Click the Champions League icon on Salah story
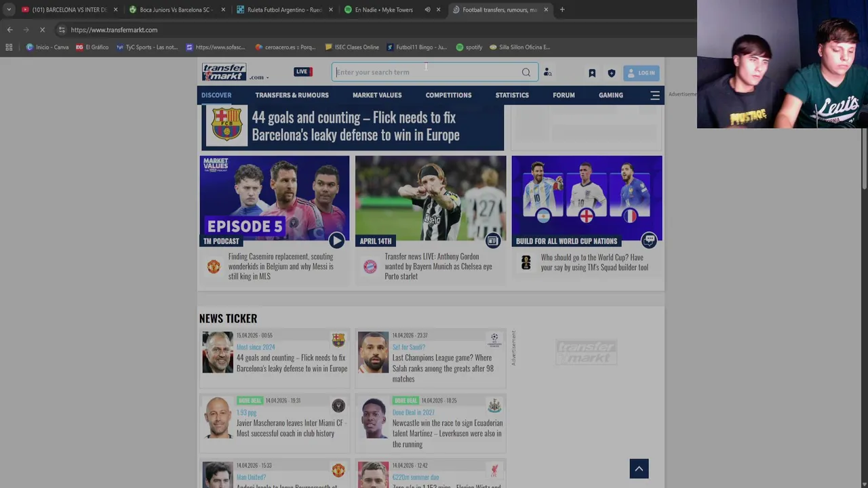 click(494, 340)
